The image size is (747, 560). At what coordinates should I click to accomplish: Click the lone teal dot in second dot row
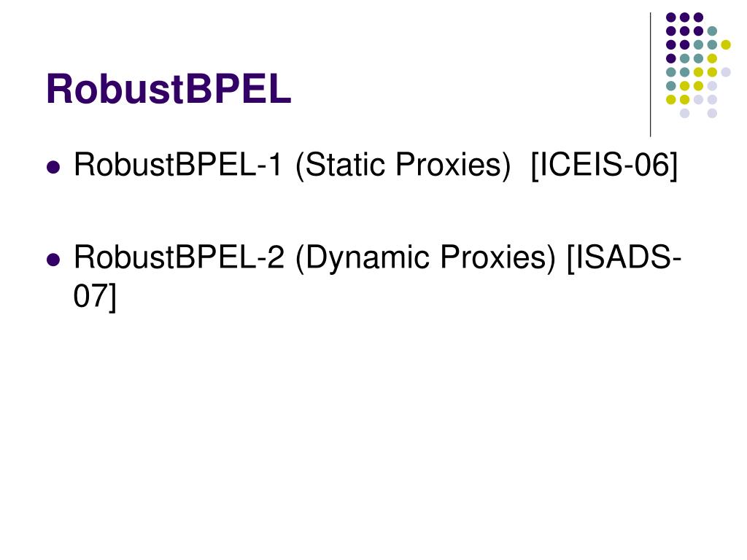point(712,31)
